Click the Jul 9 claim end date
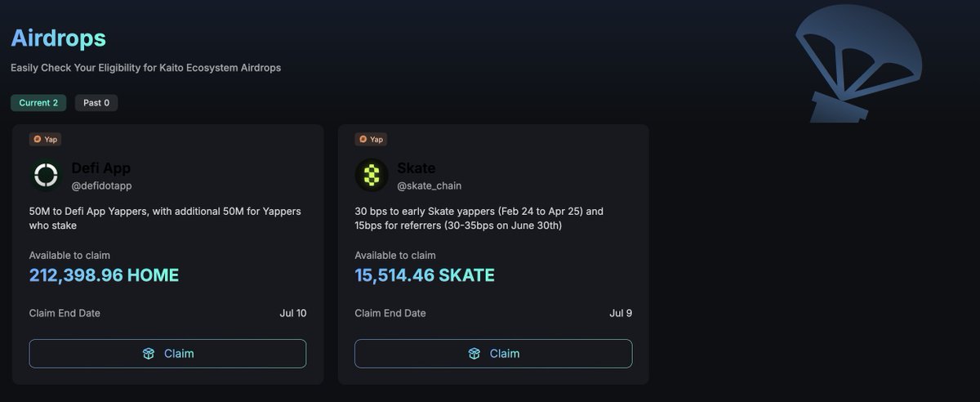This screenshot has width=980, height=402. 621,313
